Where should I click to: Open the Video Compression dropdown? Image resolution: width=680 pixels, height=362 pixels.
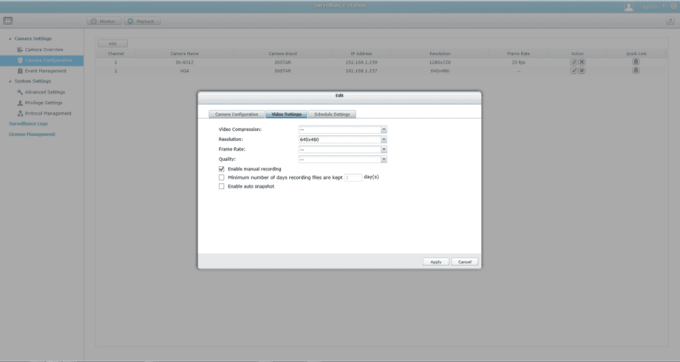tap(342, 130)
